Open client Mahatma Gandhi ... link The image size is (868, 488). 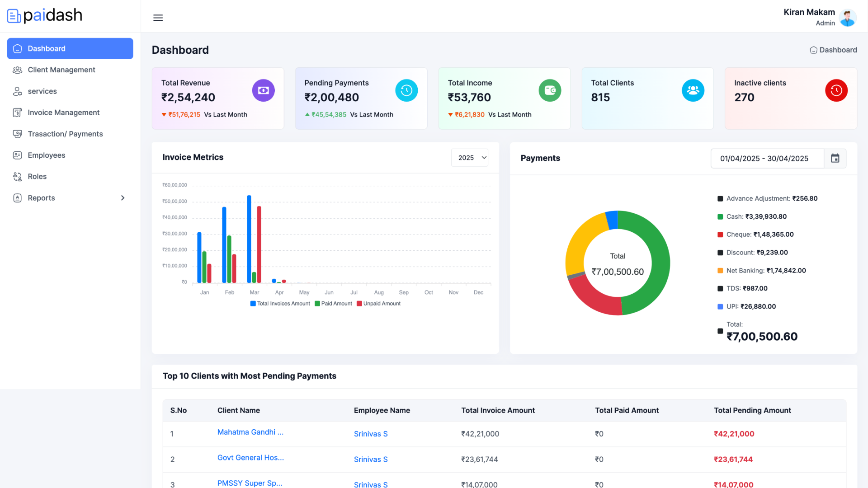click(x=250, y=432)
